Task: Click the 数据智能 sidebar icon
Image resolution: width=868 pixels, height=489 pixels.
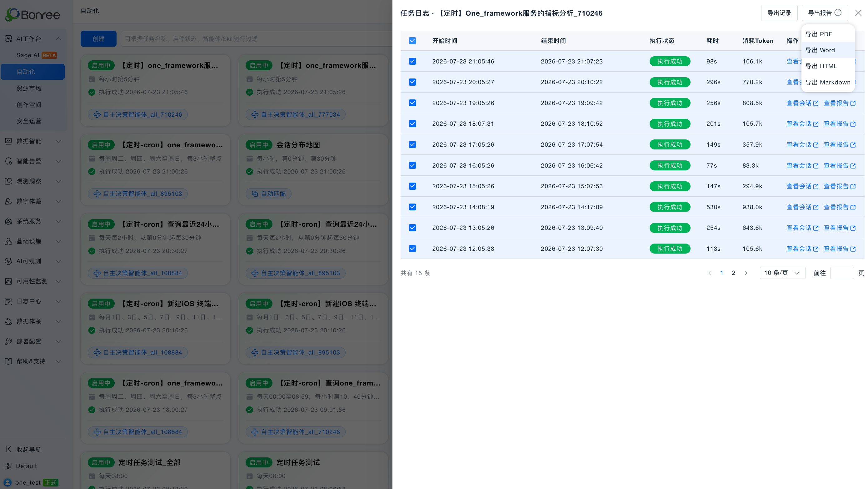Action: pos(8,141)
